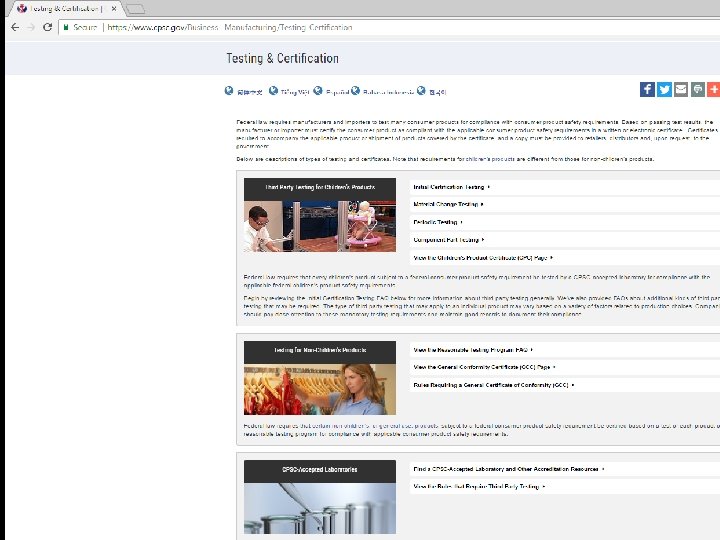Viewport: 720px width, 540px height.
Task: Click the Secure lock icon in address bar
Action: (66, 28)
